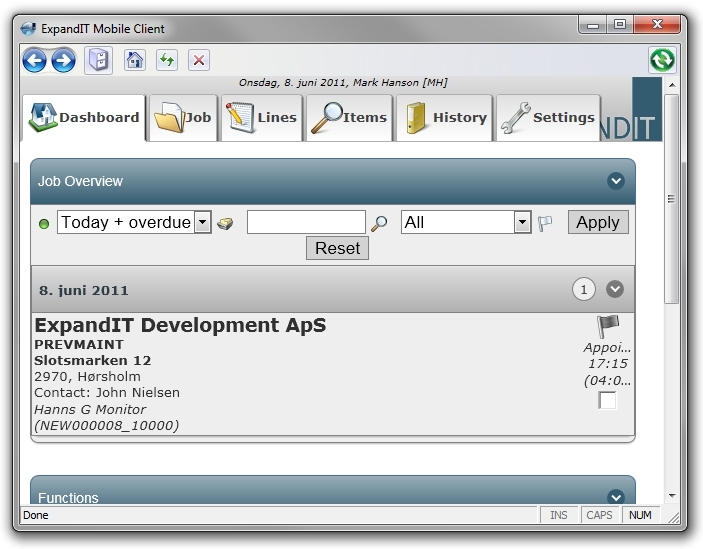Click the NUM indicator in status bar
Viewport: 703px width, 549px height.
point(640,515)
